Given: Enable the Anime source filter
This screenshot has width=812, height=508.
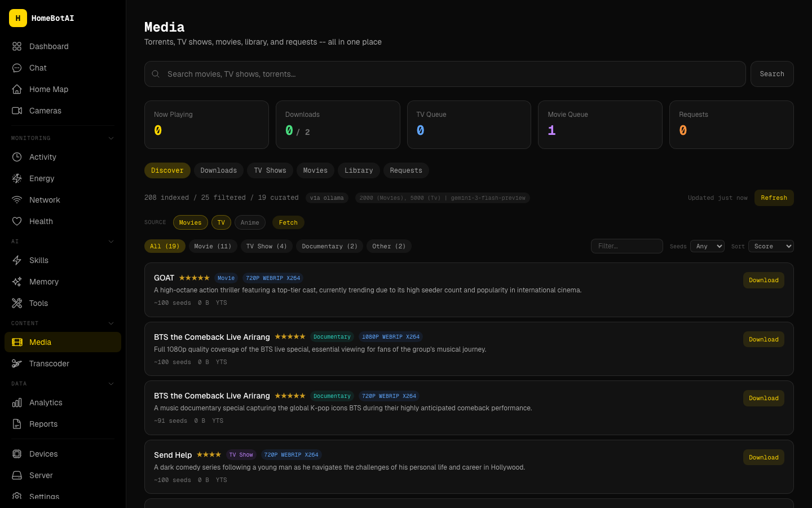Looking at the screenshot, I should pyautogui.click(x=250, y=222).
